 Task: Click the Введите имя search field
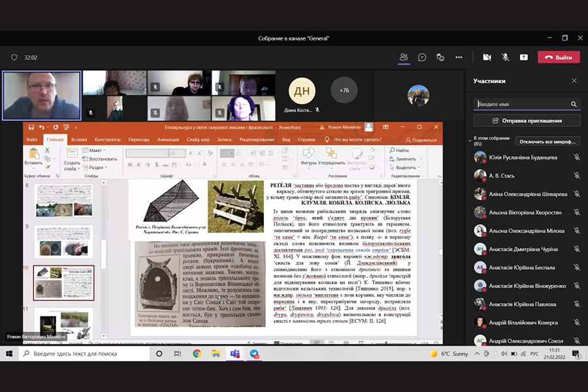pos(523,104)
